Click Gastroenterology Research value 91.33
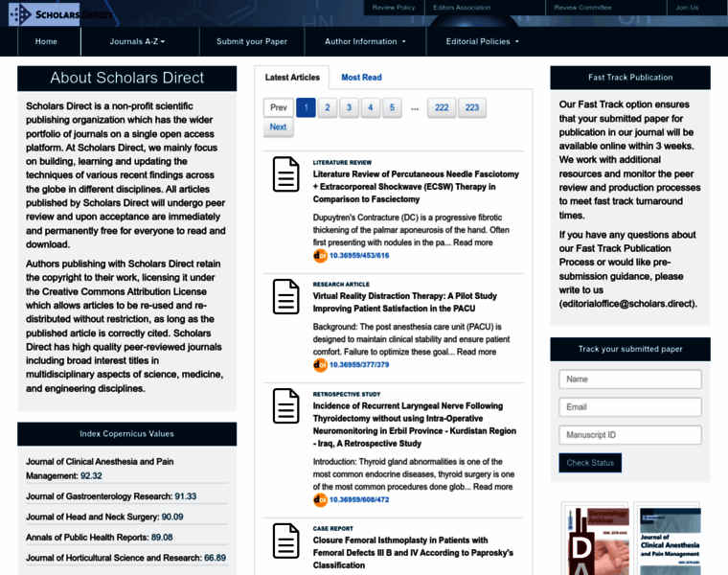Screen dimensions: 728x575 click(185, 496)
